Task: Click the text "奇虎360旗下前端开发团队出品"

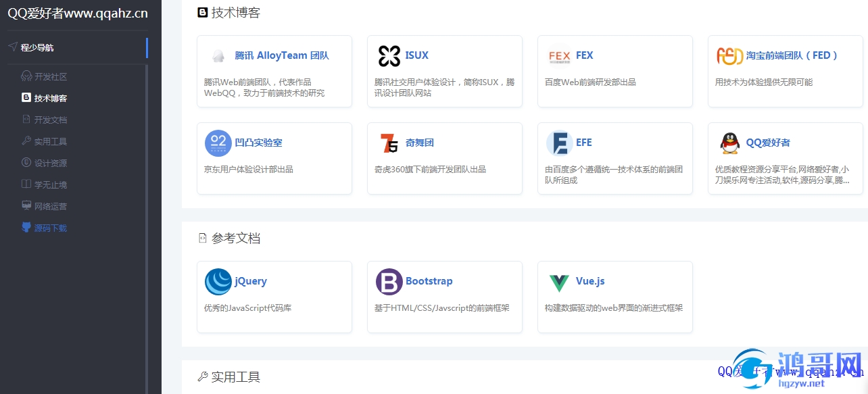Action: coord(430,170)
